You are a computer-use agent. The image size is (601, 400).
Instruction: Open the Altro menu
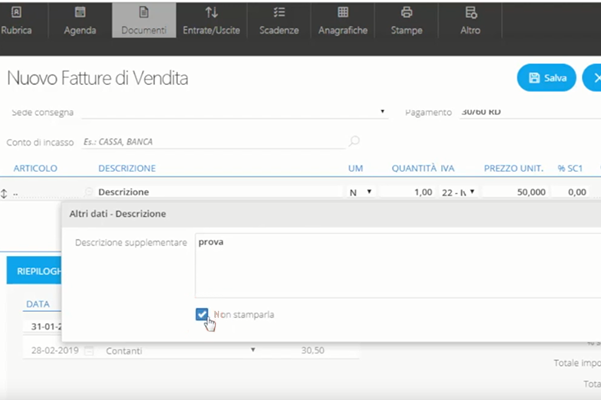(x=470, y=20)
